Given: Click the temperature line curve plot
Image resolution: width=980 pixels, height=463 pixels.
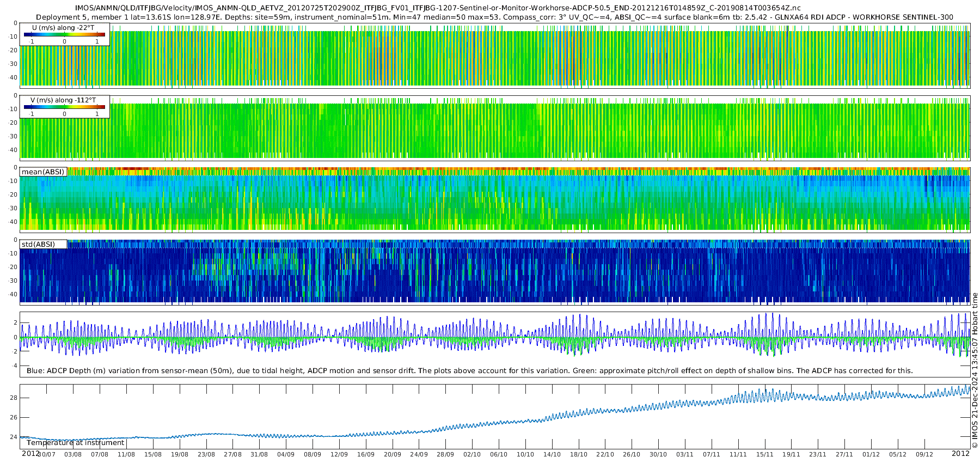Looking at the screenshot, I should 495,417.
